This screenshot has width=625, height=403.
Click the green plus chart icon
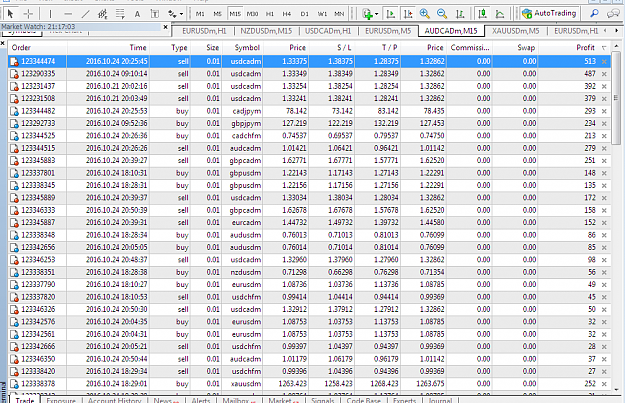pyautogui.click(x=368, y=14)
